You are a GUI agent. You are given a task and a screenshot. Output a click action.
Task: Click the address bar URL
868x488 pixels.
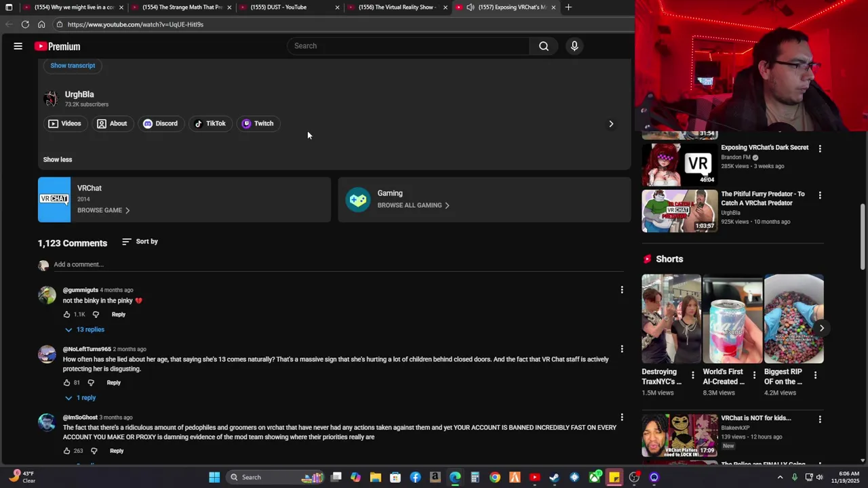pos(136,24)
